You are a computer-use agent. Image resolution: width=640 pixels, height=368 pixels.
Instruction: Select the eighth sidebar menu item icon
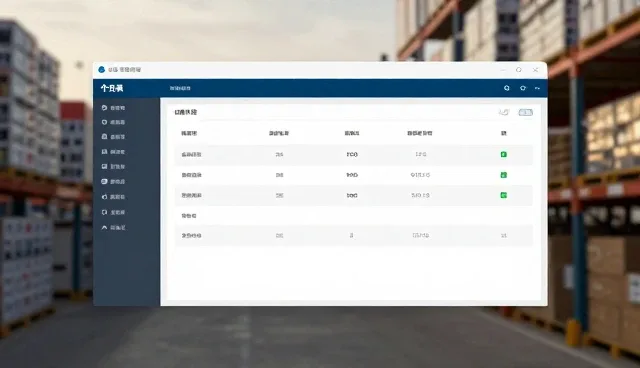pyautogui.click(x=104, y=212)
